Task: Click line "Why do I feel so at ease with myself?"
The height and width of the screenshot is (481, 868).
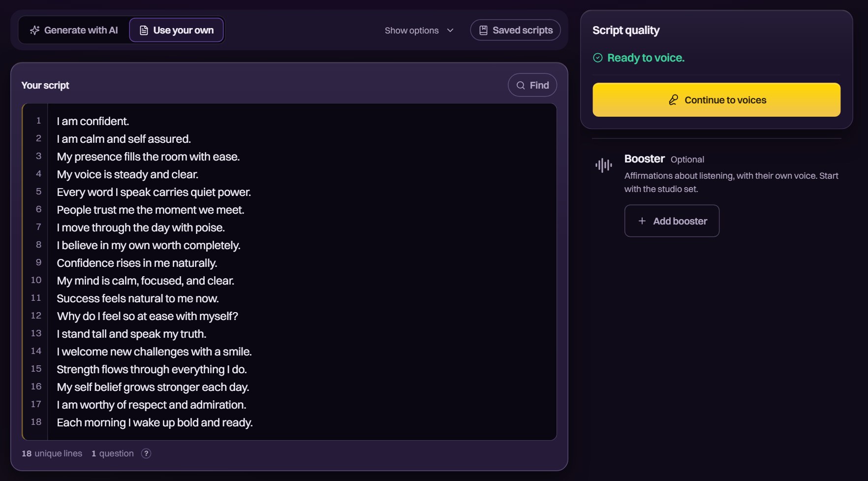Action: tap(148, 316)
